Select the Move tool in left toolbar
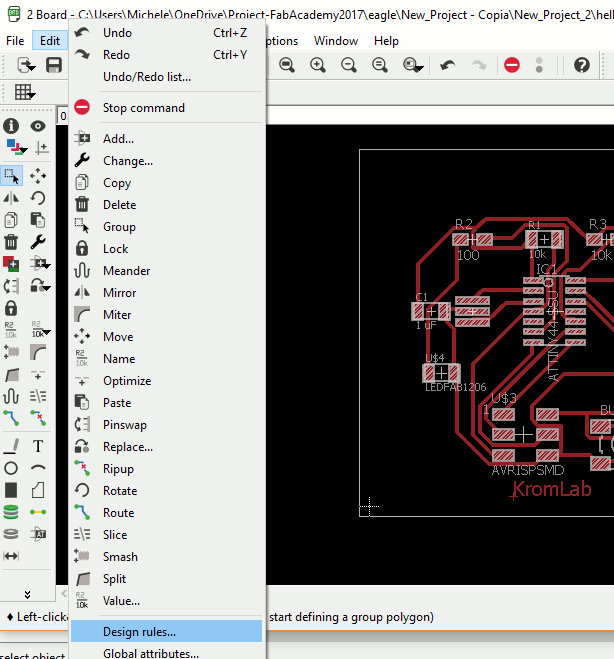Viewport: 614px width, 659px height. point(38,176)
